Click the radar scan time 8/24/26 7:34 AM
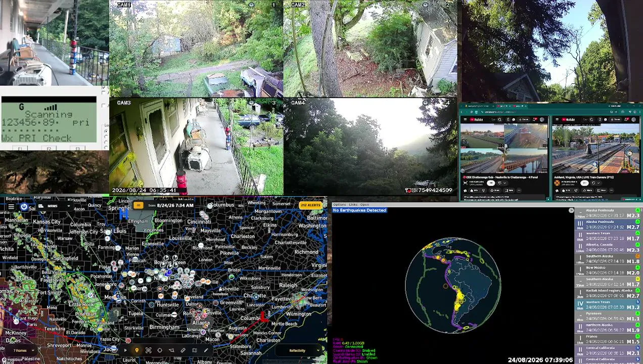The image size is (643, 364). [x=175, y=206]
